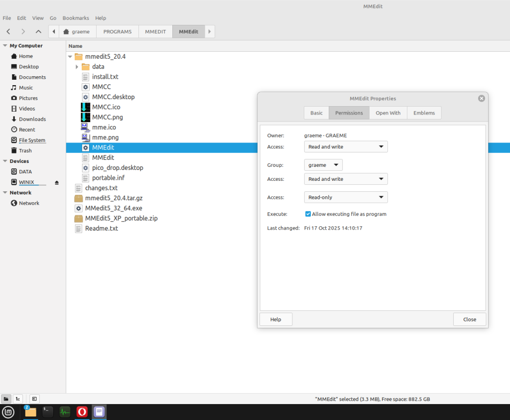Open the terminal from the taskbar

tap(47, 412)
